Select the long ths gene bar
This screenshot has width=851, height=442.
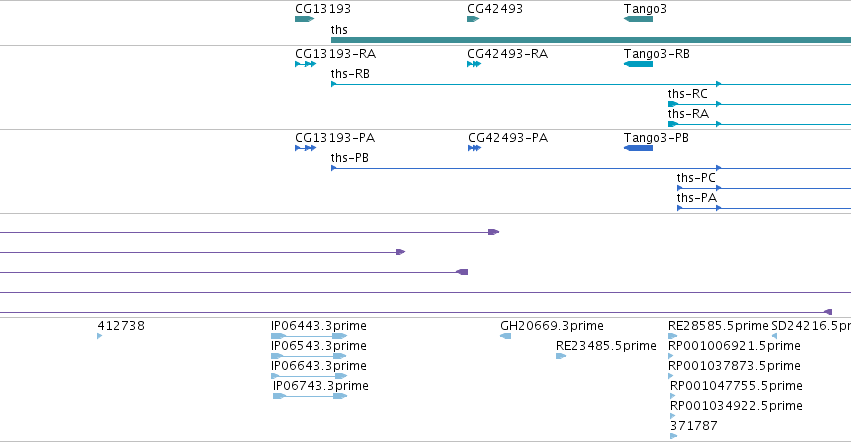(x=591, y=40)
